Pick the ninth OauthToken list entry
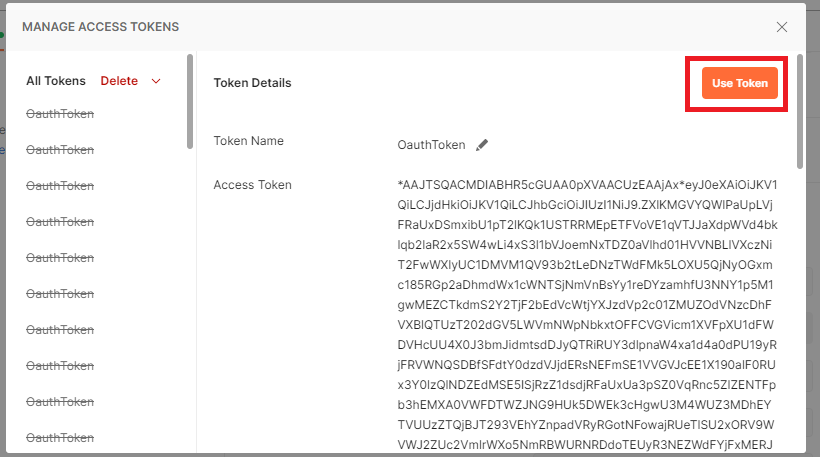 [x=60, y=402]
